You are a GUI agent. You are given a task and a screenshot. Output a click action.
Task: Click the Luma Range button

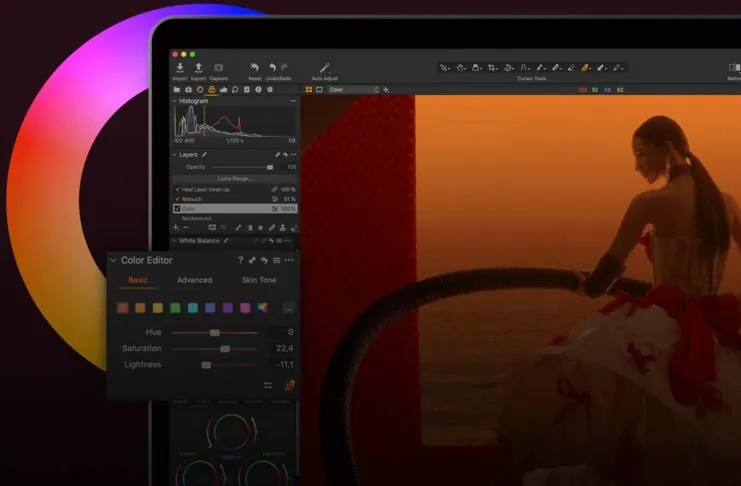235,178
